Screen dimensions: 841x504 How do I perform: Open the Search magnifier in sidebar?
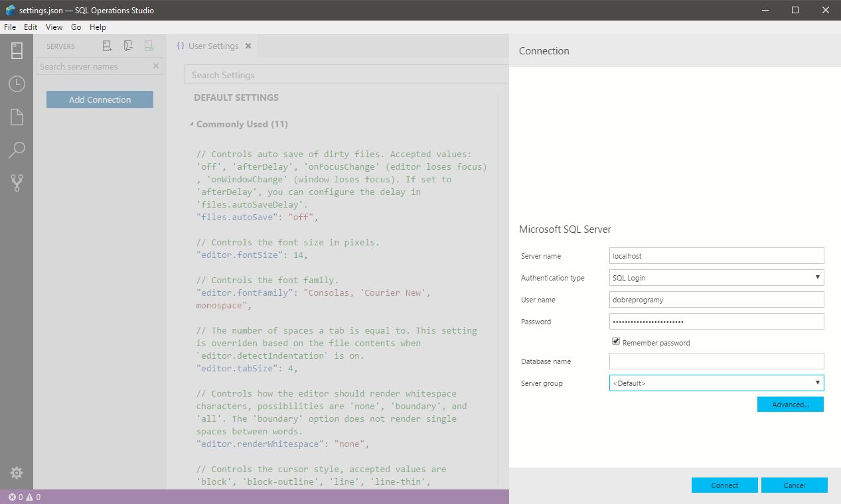(17, 150)
